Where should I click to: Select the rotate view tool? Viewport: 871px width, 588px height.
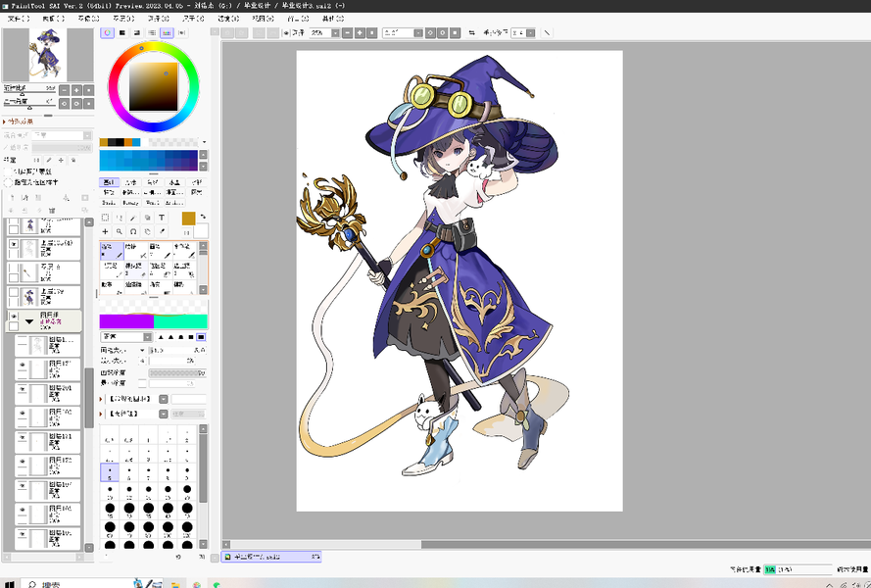point(133,231)
